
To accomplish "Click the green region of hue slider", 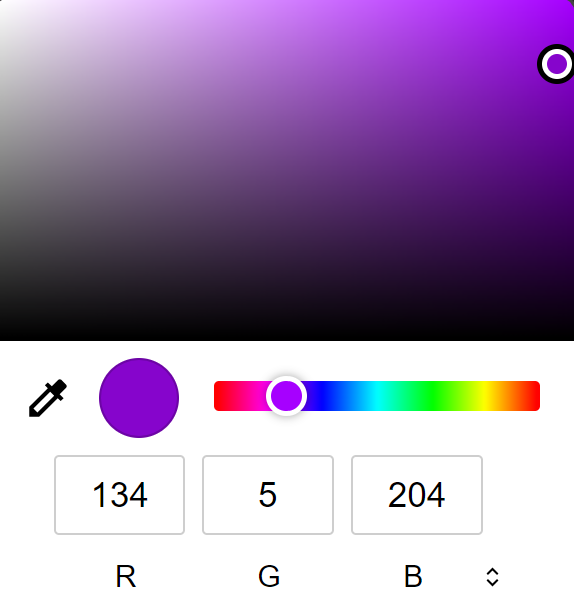I will click(x=431, y=396).
